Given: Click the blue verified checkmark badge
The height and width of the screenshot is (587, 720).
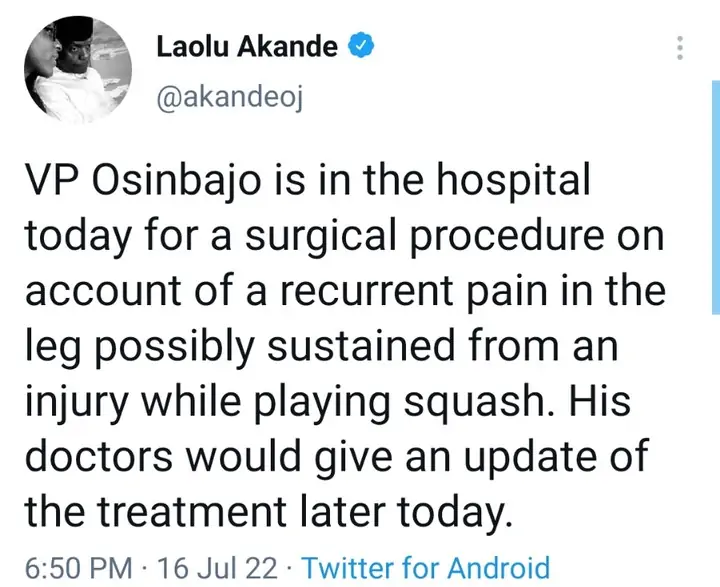Looking at the screenshot, I should click(360, 46).
